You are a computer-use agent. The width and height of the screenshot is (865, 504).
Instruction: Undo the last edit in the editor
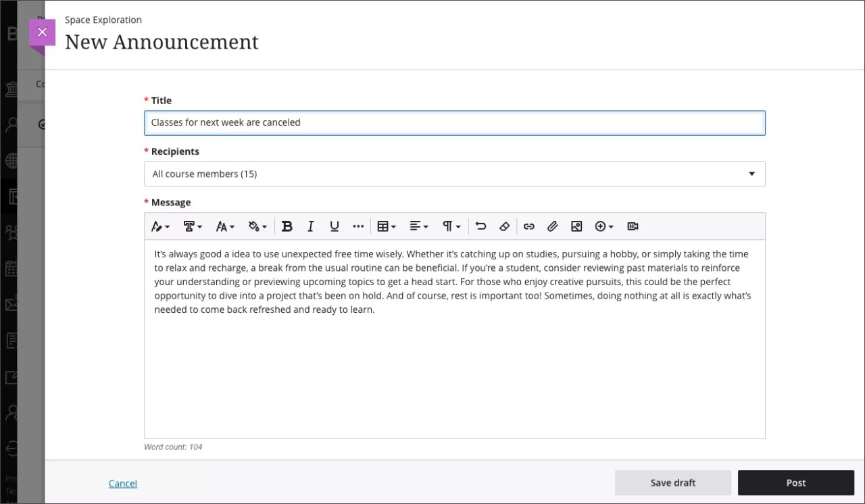(480, 226)
